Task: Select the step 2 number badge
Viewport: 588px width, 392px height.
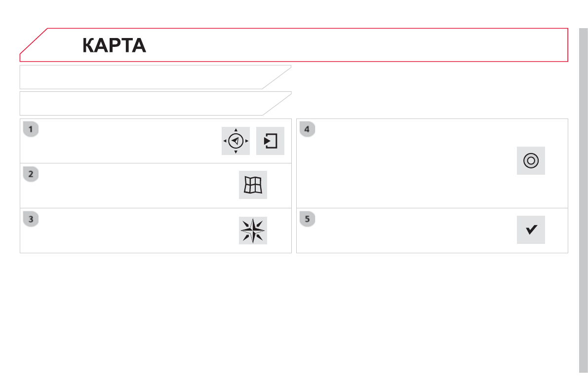Action: pos(31,174)
